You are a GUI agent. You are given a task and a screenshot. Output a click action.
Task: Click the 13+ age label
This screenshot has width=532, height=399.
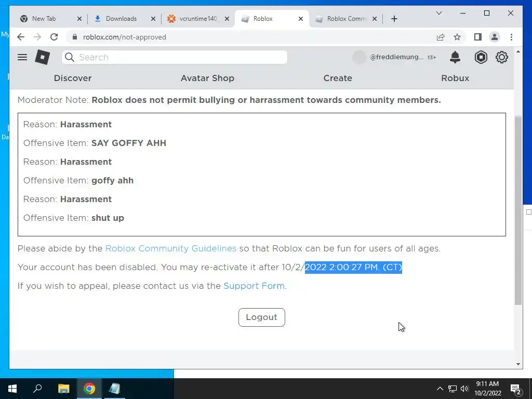pyautogui.click(x=432, y=57)
